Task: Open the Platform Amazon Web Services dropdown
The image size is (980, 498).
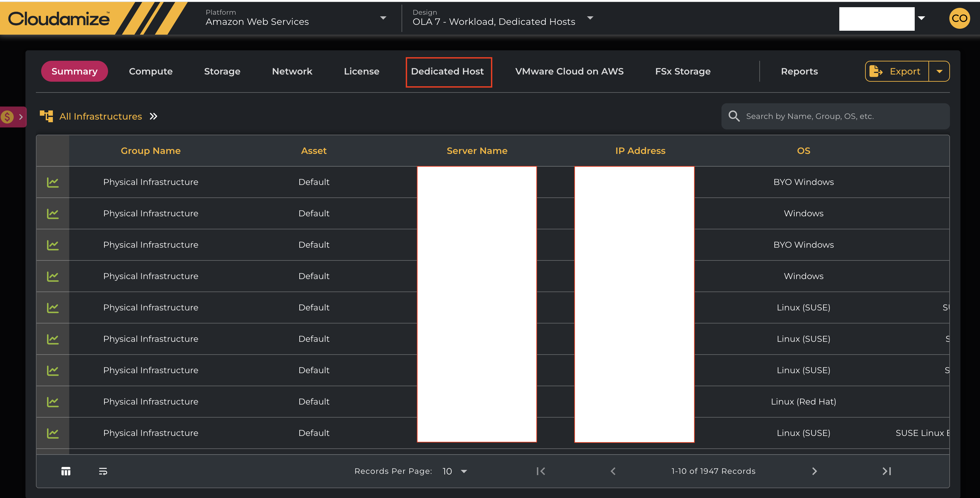Action: (296, 18)
